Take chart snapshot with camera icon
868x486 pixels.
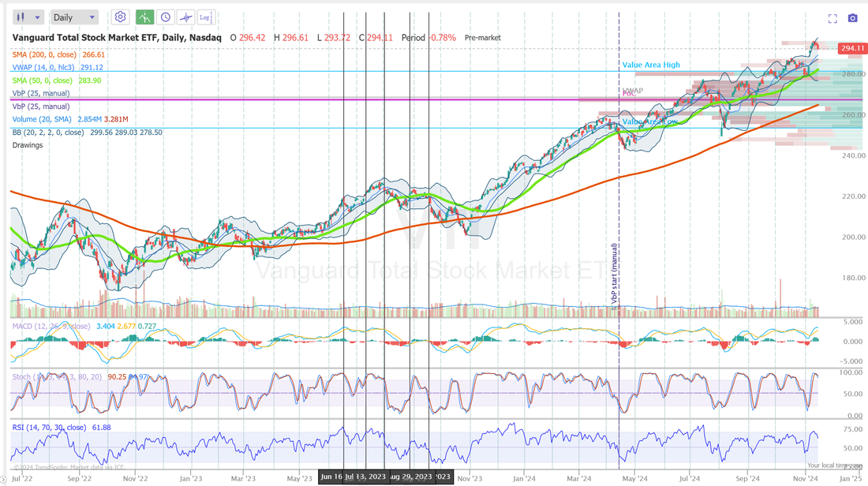852,19
